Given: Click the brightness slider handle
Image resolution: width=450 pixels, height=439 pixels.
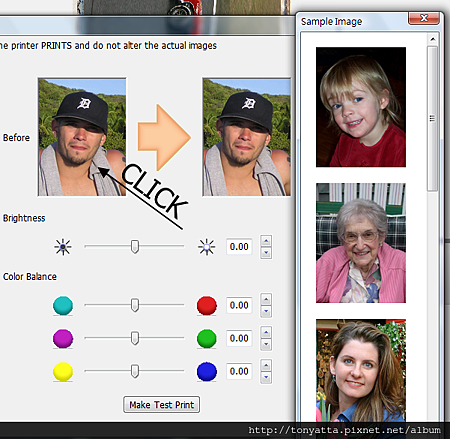Looking at the screenshot, I should (135, 247).
